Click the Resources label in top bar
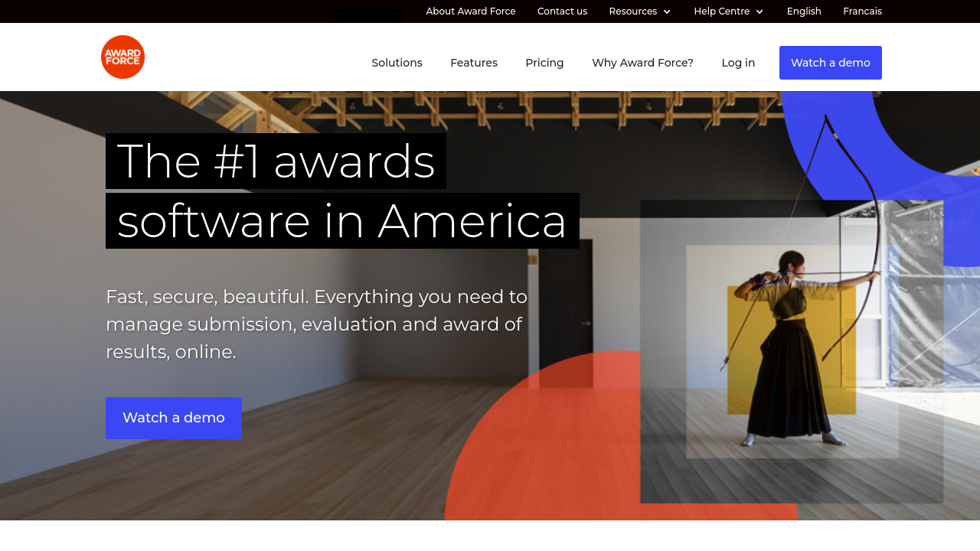Image resolution: width=980 pixels, height=551 pixels. pos(632,11)
